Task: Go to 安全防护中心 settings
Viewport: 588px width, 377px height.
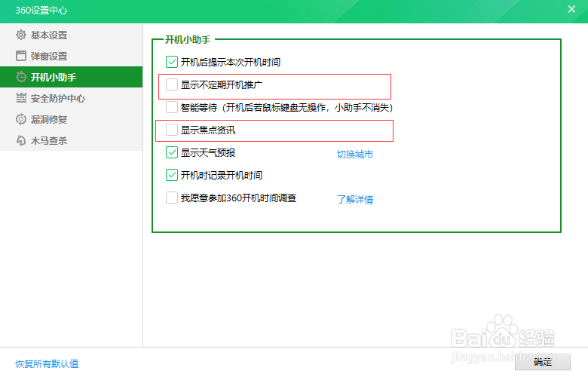Action: [72, 98]
